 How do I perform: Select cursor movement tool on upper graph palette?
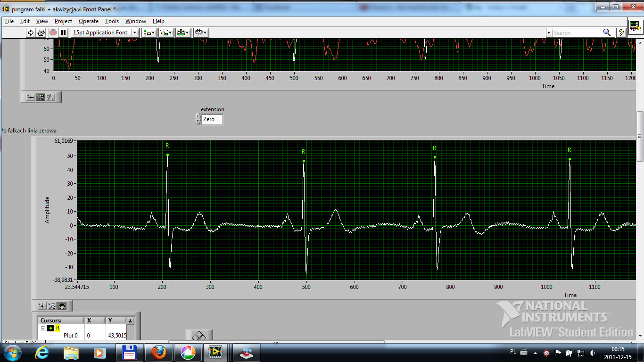coord(31,97)
